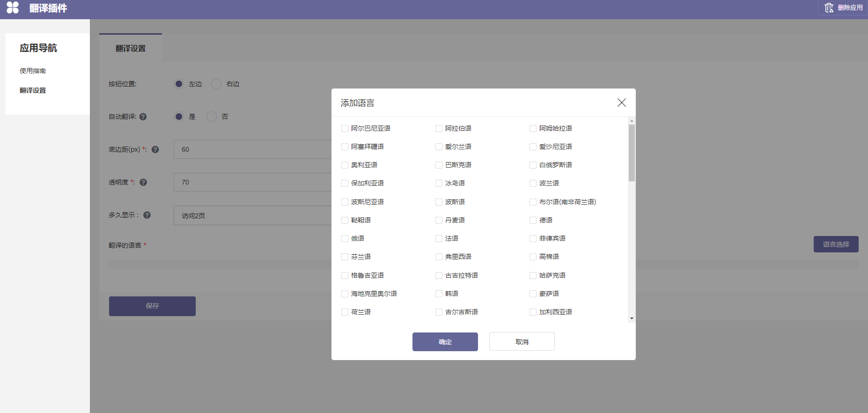The height and width of the screenshot is (413, 868).
Task: Open the 多久显示 dropdown showing 访问2页
Action: click(x=253, y=215)
